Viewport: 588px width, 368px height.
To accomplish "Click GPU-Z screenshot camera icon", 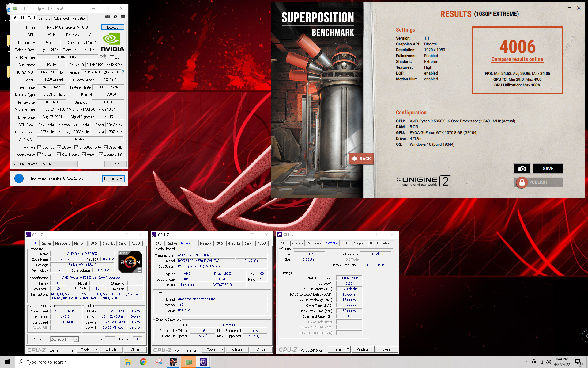I will pos(107,17).
